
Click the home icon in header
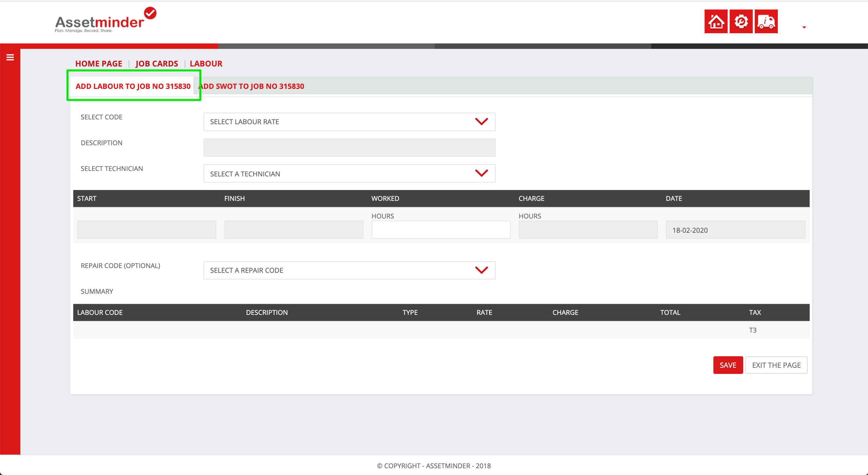pos(716,21)
